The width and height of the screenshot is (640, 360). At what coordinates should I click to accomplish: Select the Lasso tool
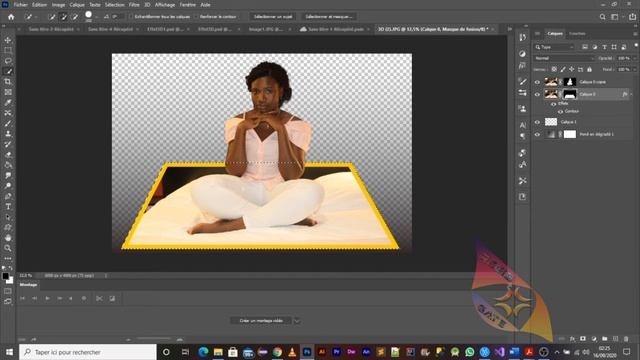click(x=8, y=61)
